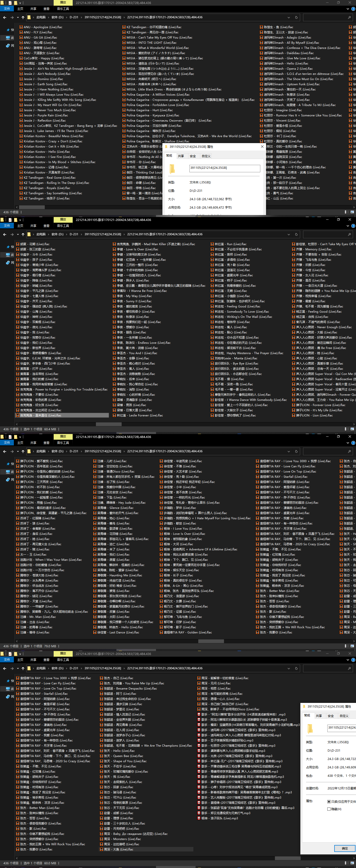Open the recent locations dropdown in the 79.0 MB window
Screen dimensions: 356x868
pos(18,451)
